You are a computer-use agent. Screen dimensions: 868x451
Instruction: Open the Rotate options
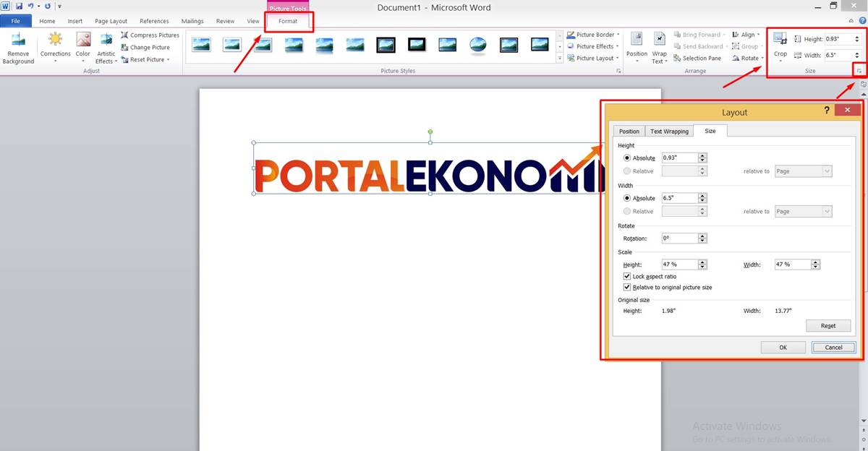(748, 58)
